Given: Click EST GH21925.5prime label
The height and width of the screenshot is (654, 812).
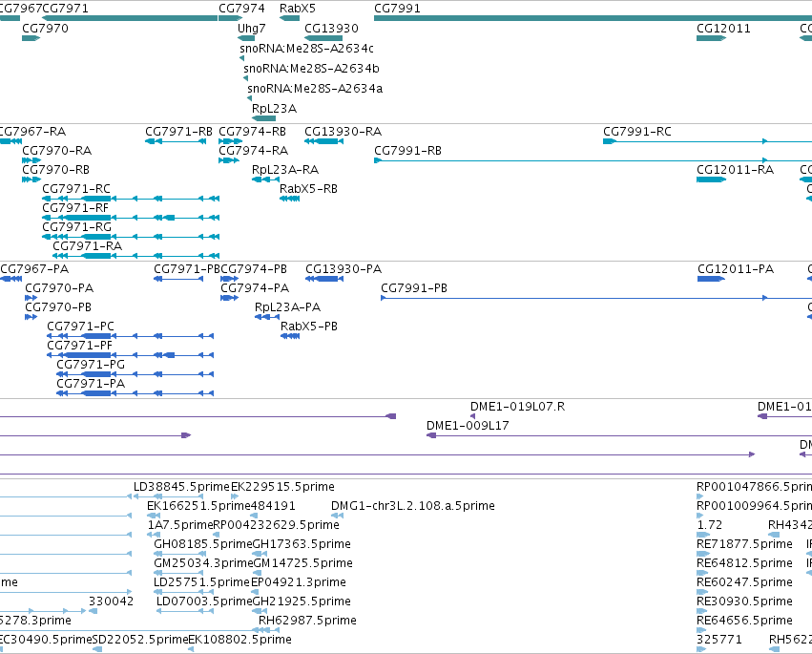Looking at the screenshot, I should (302, 602).
